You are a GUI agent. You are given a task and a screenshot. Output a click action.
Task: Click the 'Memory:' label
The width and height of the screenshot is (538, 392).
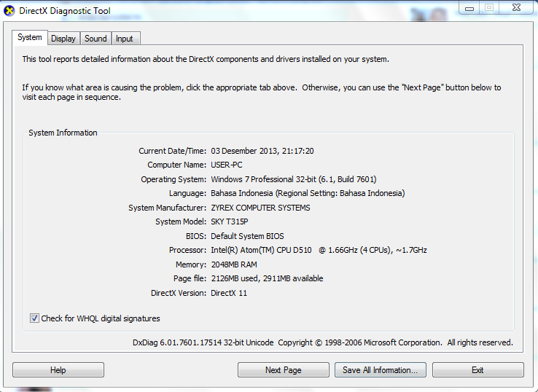[x=191, y=264]
